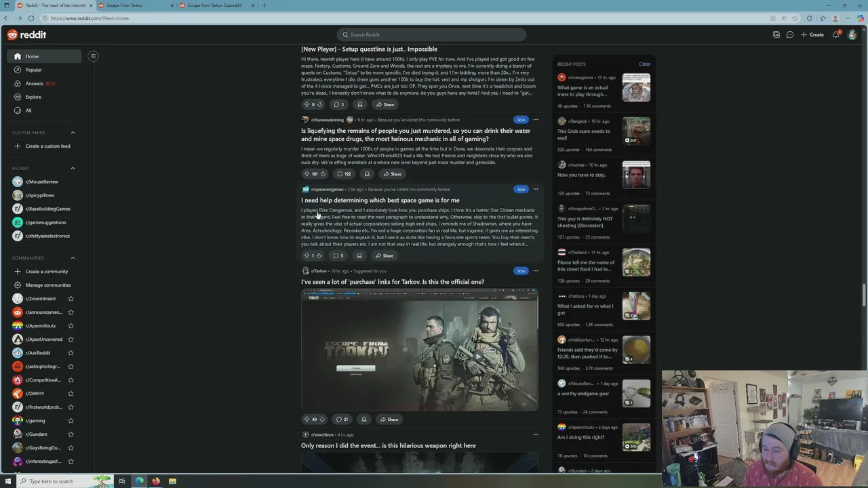Join r/spacesimgames community

click(x=521, y=189)
